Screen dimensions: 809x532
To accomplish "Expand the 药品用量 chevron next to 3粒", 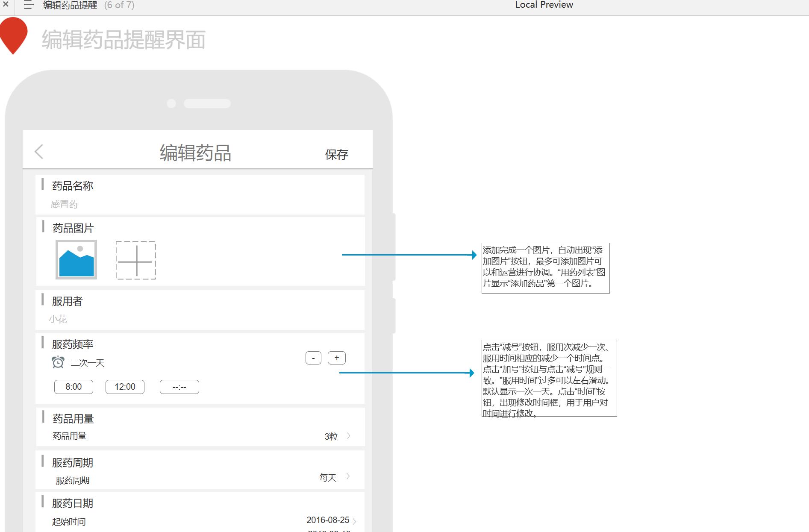I will click(349, 436).
